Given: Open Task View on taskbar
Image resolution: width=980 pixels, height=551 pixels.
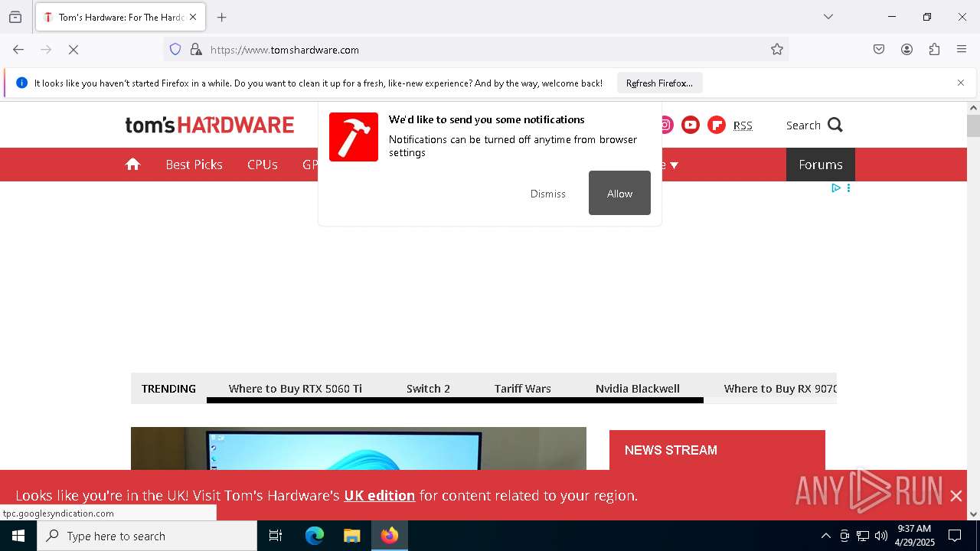Looking at the screenshot, I should pyautogui.click(x=276, y=536).
